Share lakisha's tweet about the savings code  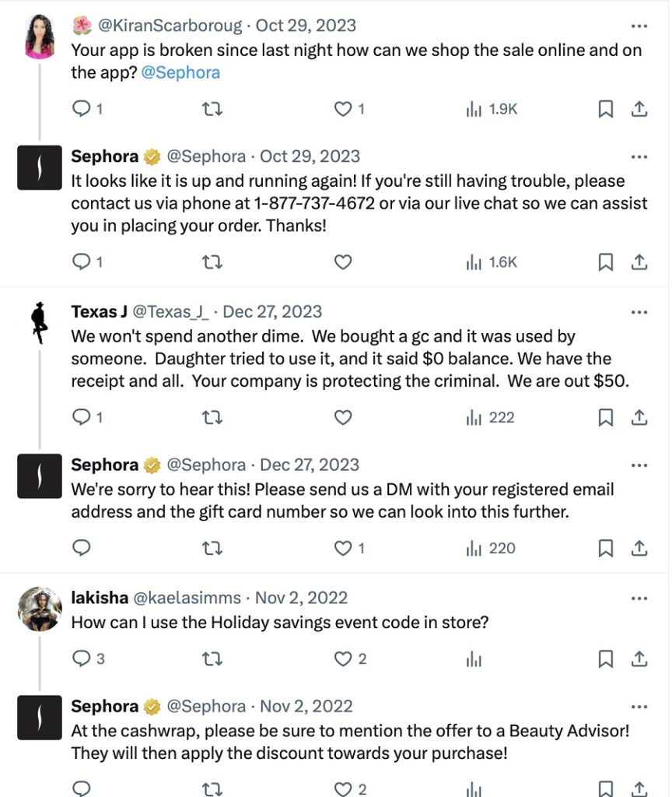(x=639, y=659)
